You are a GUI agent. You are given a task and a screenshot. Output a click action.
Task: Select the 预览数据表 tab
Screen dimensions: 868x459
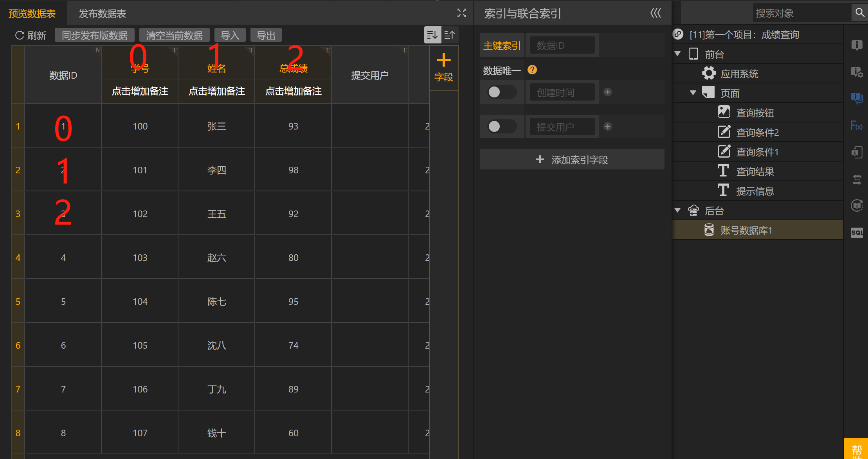(32, 14)
